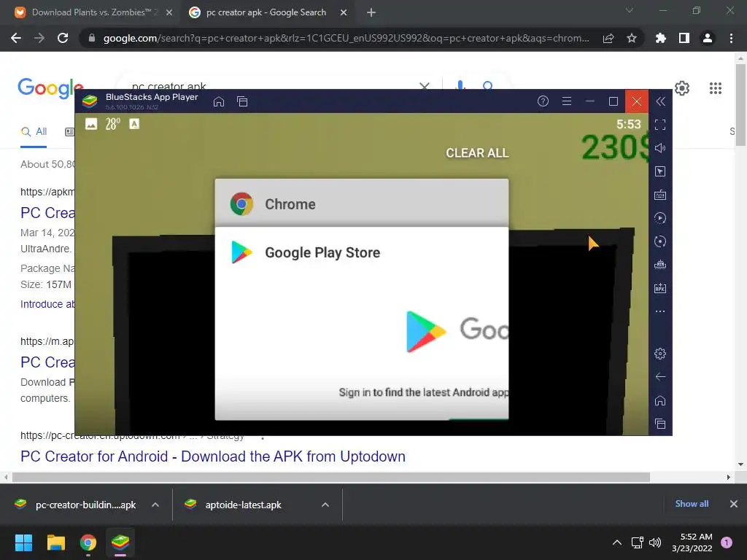This screenshot has height=560, width=747.
Task: Click BlueStacks sidebar home icon
Action: click(660, 400)
